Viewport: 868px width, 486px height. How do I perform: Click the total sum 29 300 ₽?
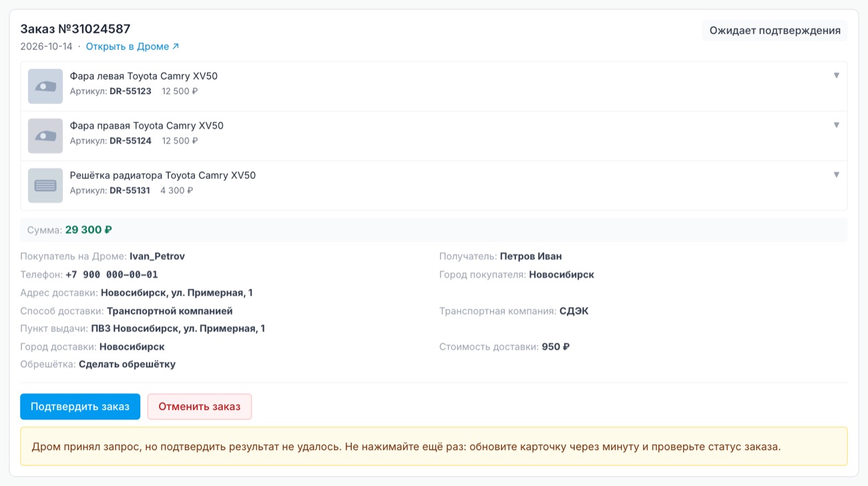click(88, 230)
